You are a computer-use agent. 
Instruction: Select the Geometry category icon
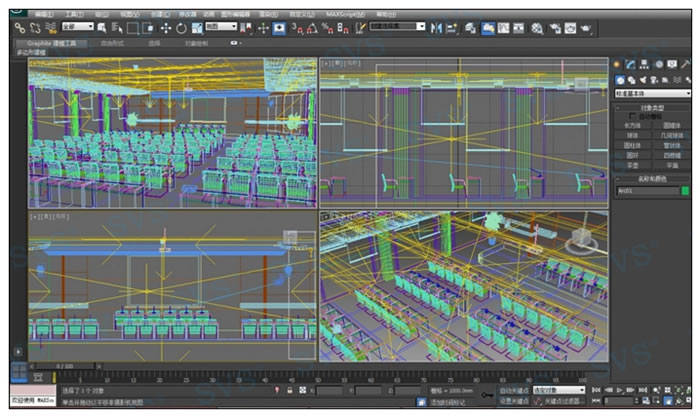620,79
